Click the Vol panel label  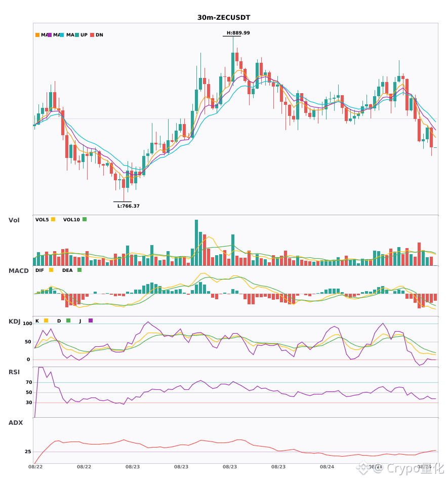point(14,220)
